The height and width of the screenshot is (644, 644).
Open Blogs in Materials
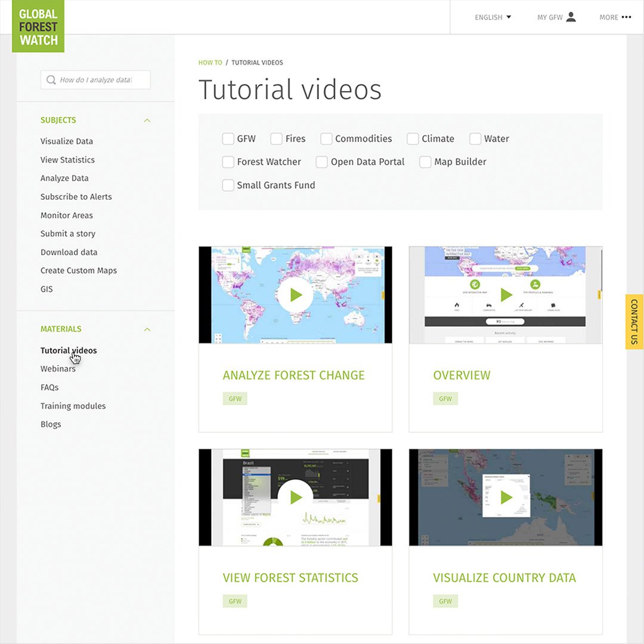(x=51, y=425)
